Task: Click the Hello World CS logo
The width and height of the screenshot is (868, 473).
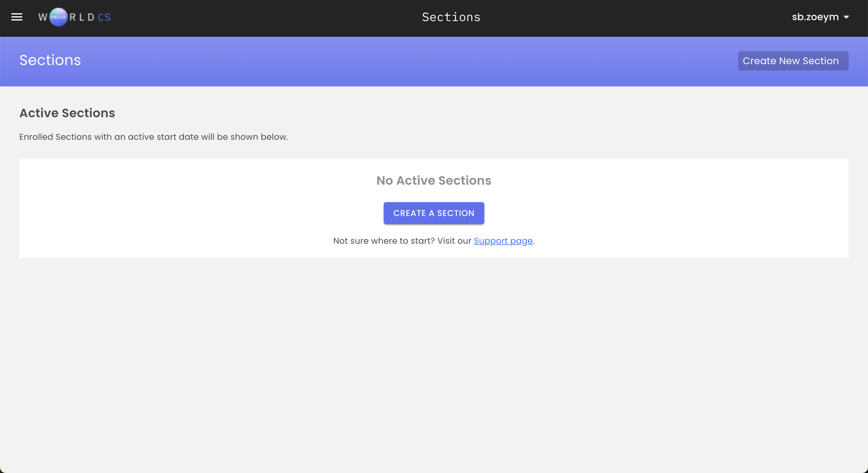Action: (74, 17)
